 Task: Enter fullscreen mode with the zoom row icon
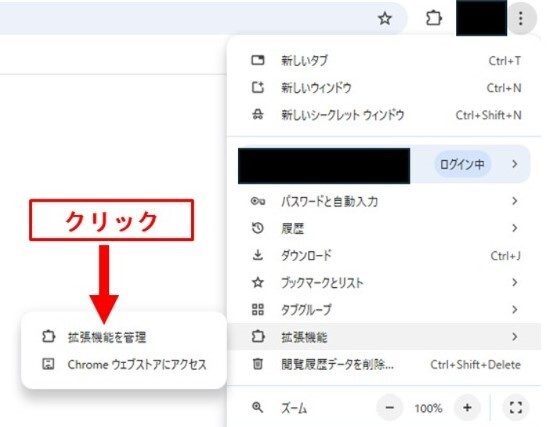tap(516, 407)
